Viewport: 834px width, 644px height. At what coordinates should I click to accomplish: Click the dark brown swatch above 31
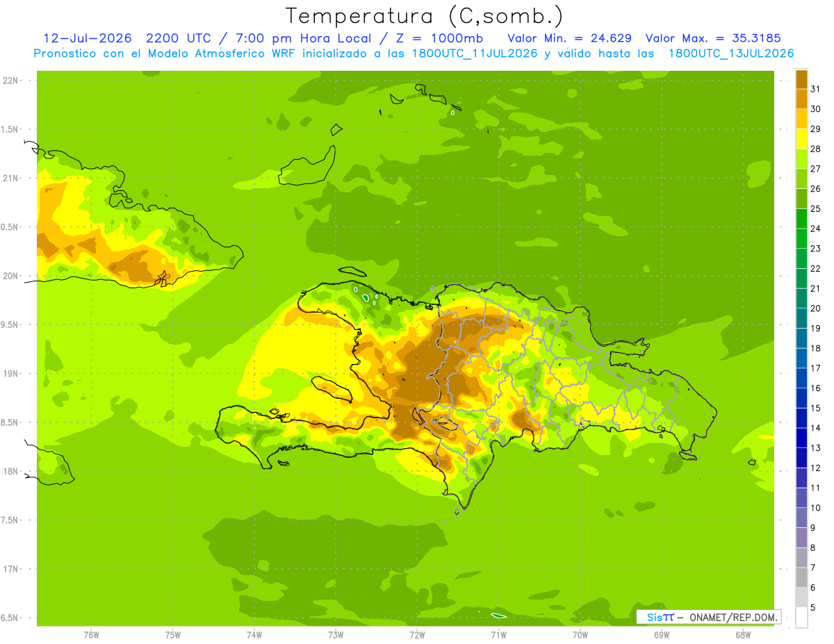[801, 79]
